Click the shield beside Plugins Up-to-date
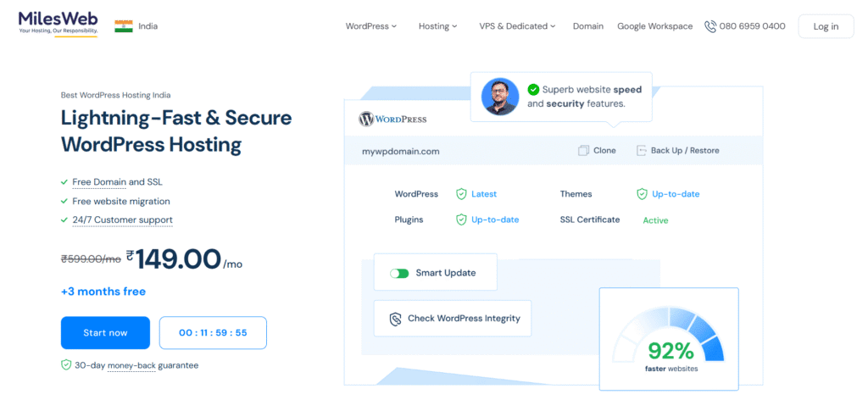Image resolution: width=868 pixels, height=400 pixels. click(461, 219)
